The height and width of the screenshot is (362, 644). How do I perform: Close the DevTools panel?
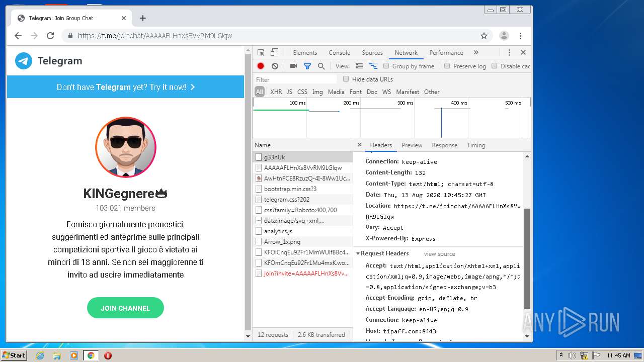[x=523, y=52]
